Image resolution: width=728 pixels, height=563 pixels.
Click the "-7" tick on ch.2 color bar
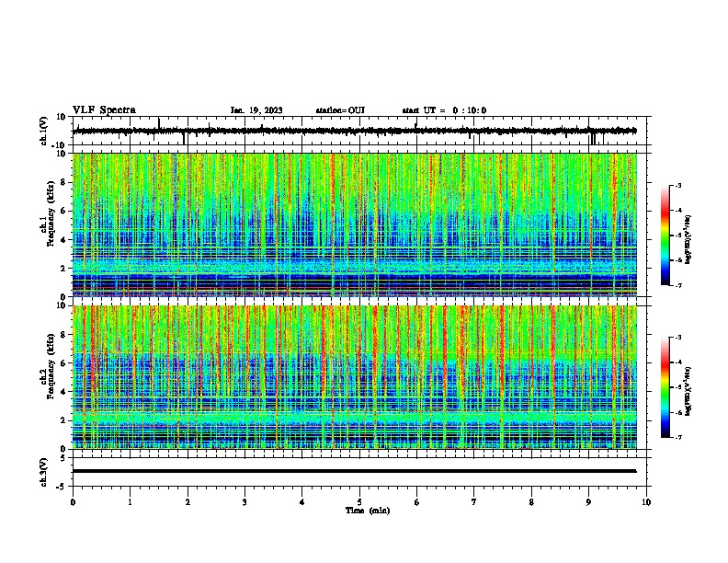pyautogui.click(x=678, y=437)
